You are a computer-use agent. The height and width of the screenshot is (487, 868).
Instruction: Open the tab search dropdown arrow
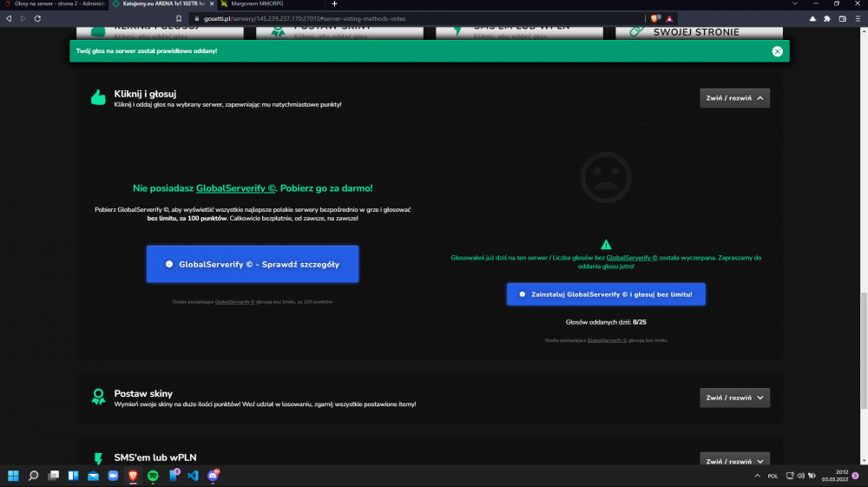click(795, 3)
